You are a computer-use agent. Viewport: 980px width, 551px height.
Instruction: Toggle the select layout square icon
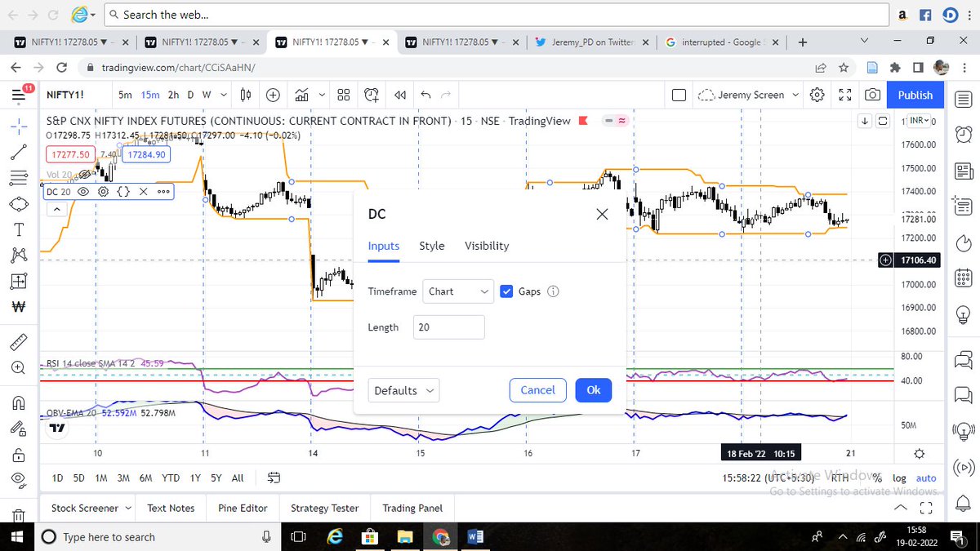pos(679,95)
